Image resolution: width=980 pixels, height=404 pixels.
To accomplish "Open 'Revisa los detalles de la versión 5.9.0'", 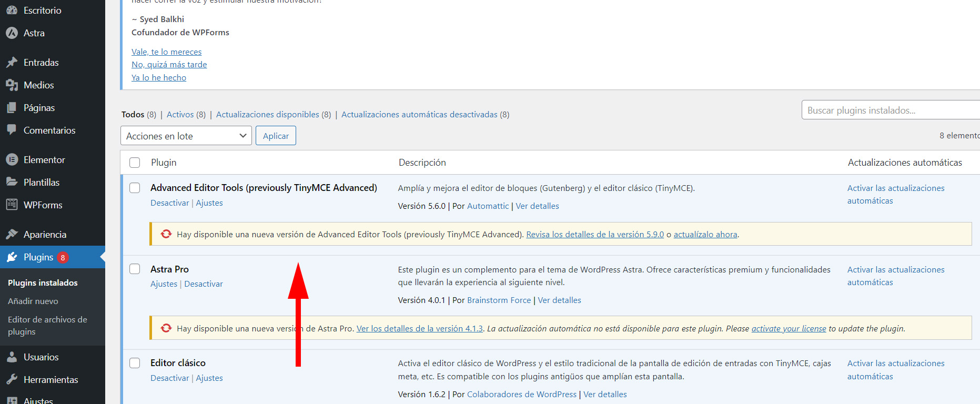I will pos(595,235).
